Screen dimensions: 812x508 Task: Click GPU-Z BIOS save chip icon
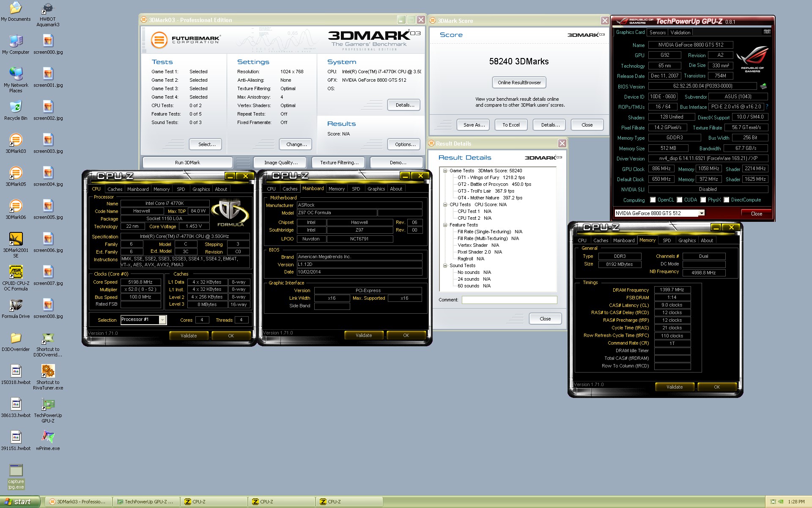pos(763,86)
